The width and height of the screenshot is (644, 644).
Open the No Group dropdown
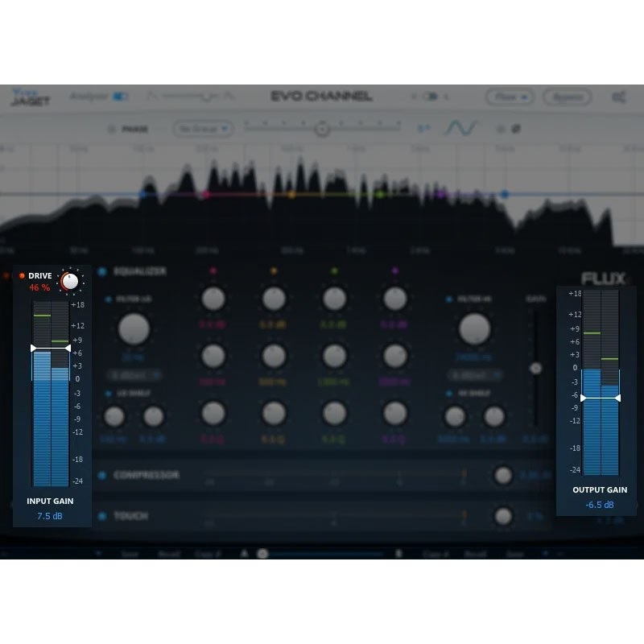tap(204, 129)
